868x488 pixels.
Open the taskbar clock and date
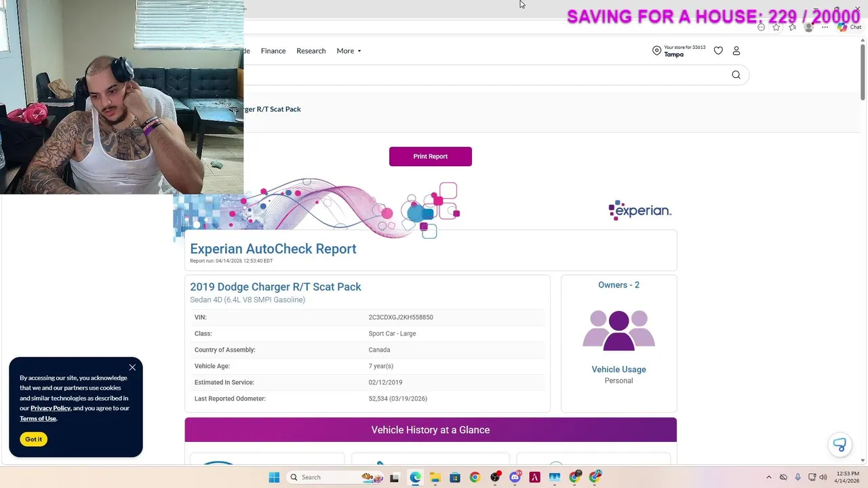click(848, 477)
